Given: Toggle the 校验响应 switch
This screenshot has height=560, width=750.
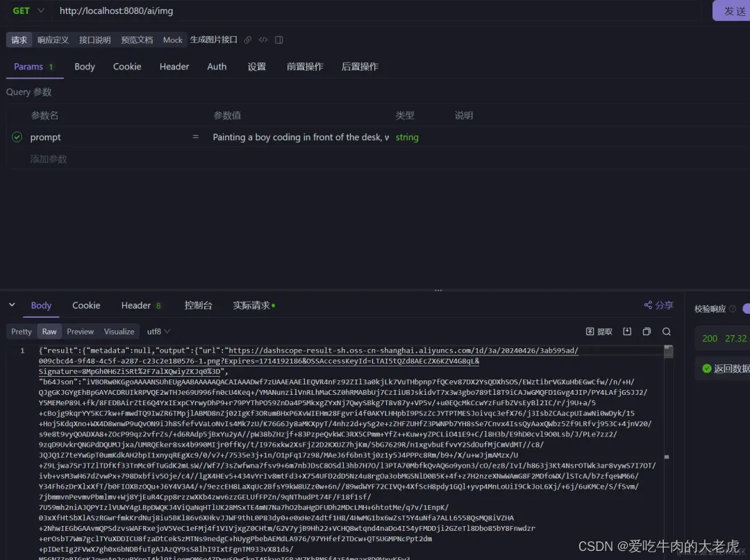Looking at the screenshot, I should click(746, 309).
